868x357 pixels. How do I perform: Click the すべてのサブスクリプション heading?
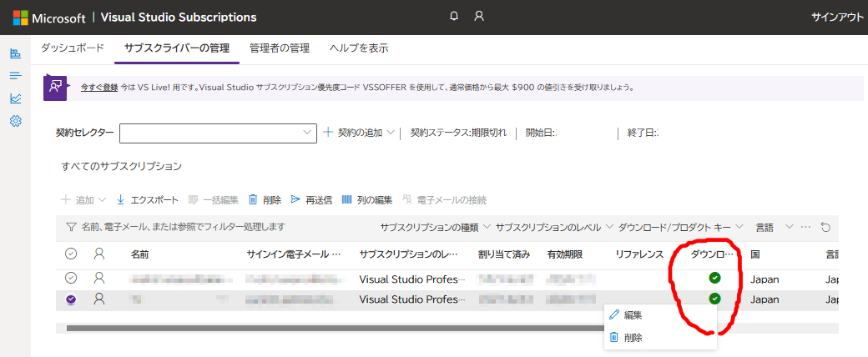(121, 166)
